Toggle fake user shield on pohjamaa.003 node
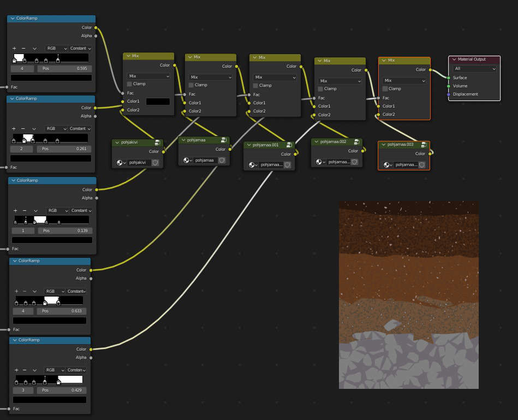Image resolution: width=518 pixels, height=420 pixels. tap(422, 165)
